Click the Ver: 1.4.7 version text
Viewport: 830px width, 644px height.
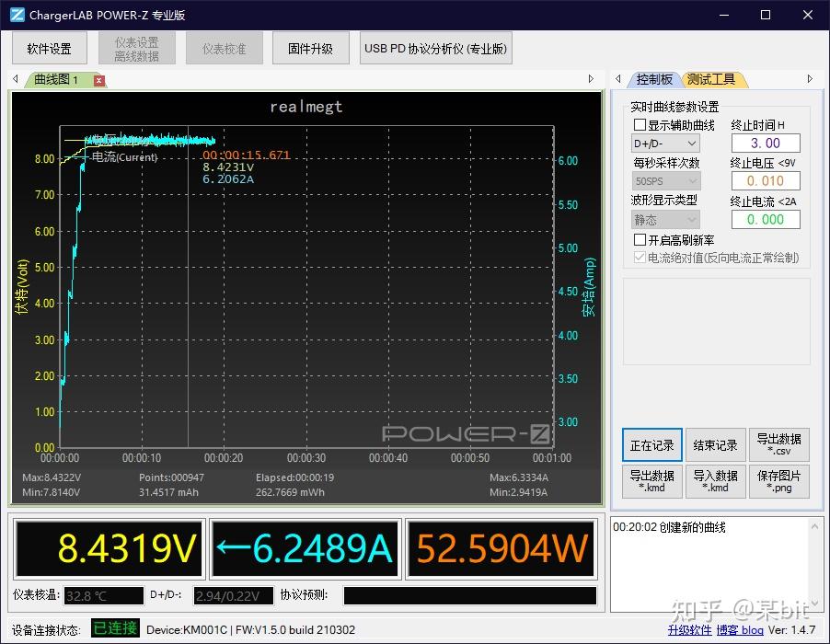[792, 629]
